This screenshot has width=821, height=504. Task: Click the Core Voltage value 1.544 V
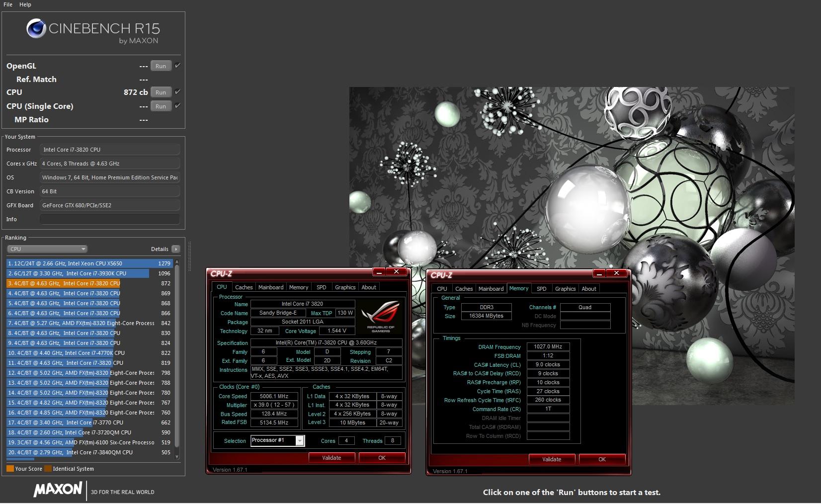click(337, 331)
